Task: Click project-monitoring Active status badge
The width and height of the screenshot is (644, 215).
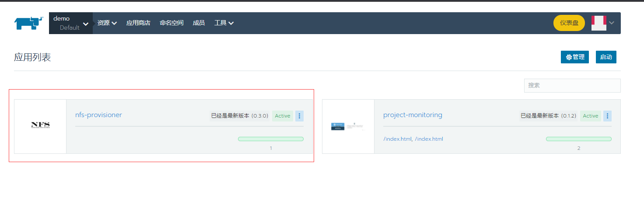Action: [591, 116]
